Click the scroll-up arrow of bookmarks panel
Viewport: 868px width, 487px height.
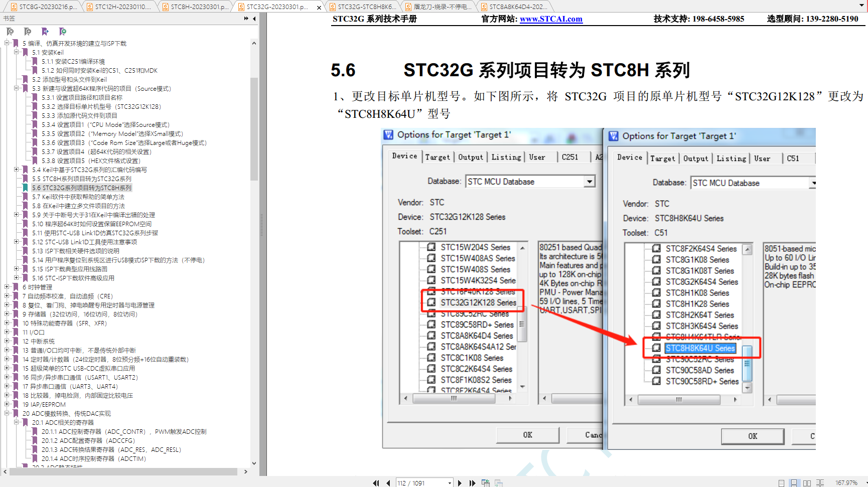[x=254, y=44]
